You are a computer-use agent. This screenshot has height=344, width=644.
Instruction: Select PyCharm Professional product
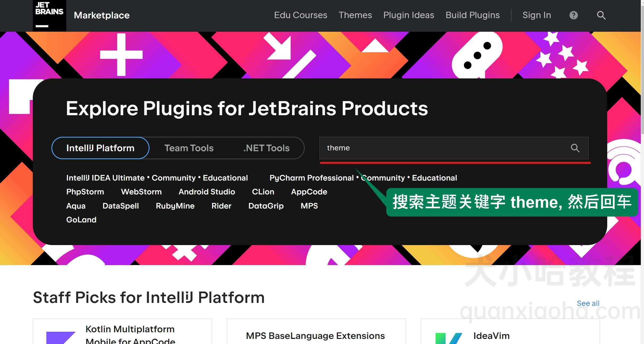[311, 178]
